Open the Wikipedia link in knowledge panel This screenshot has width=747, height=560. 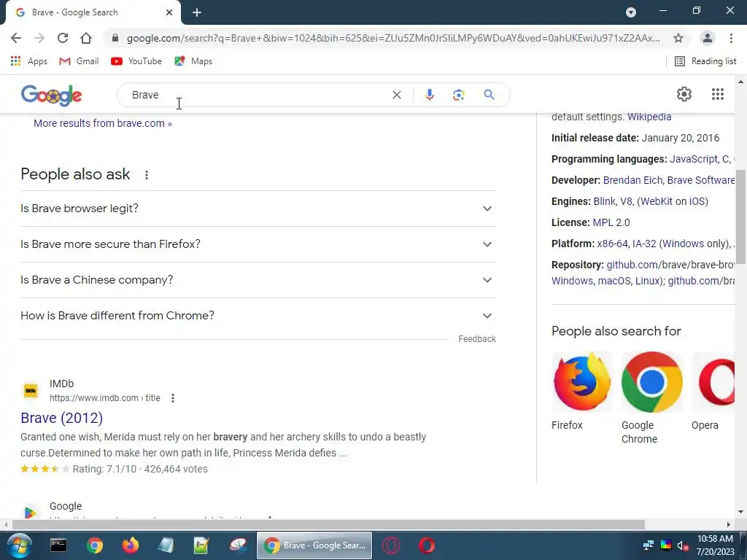pyautogui.click(x=649, y=117)
